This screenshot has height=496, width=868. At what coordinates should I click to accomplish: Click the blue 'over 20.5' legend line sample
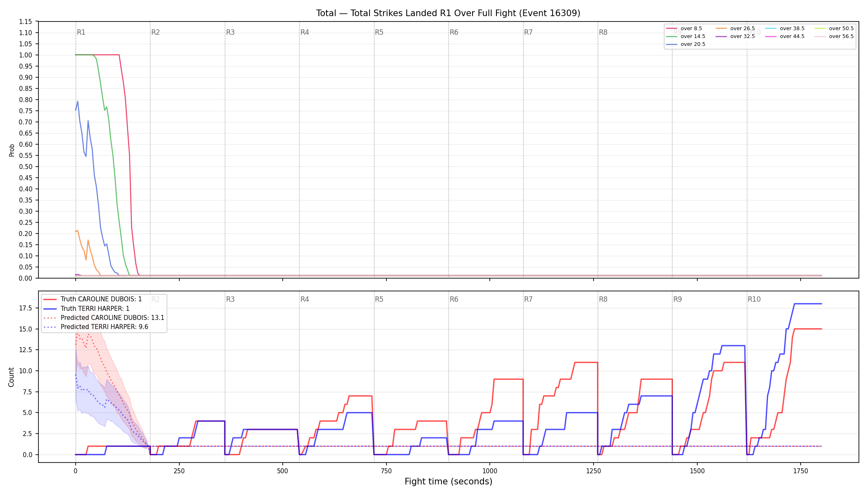(672, 44)
